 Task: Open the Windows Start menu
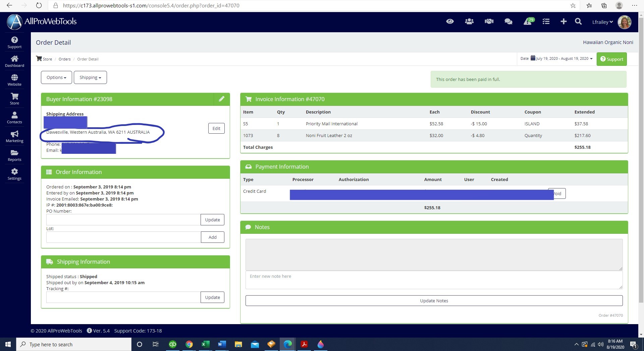[x=8, y=344]
